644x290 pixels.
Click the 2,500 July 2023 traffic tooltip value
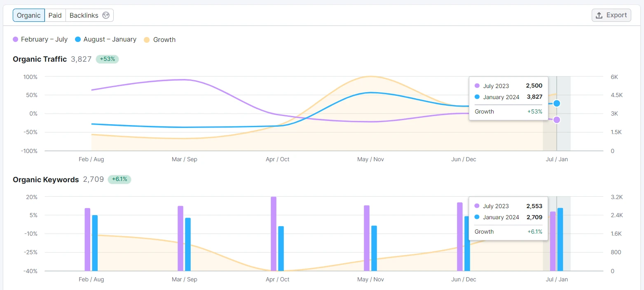pos(534,86)
